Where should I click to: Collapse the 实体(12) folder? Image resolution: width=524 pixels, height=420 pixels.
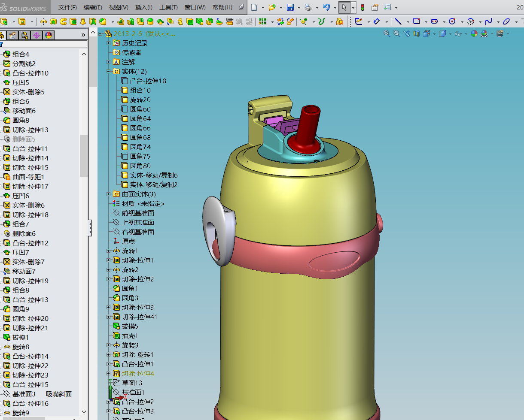[108, 71]
